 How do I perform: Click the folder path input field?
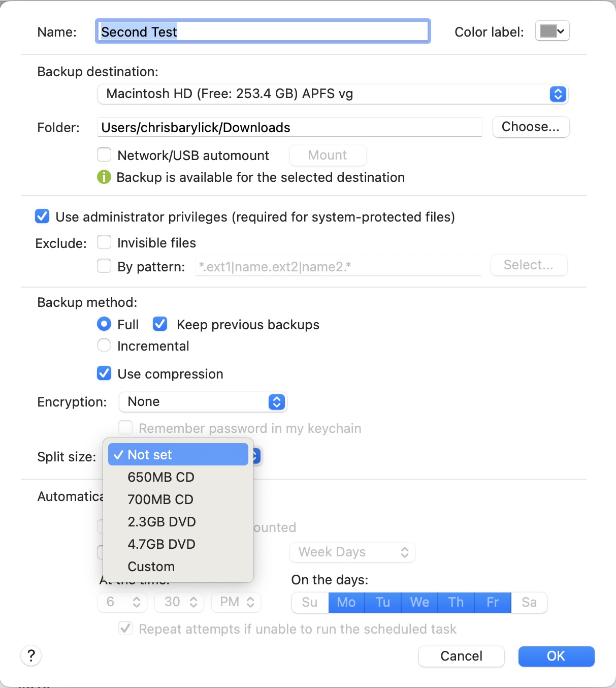tap(289, 127)
